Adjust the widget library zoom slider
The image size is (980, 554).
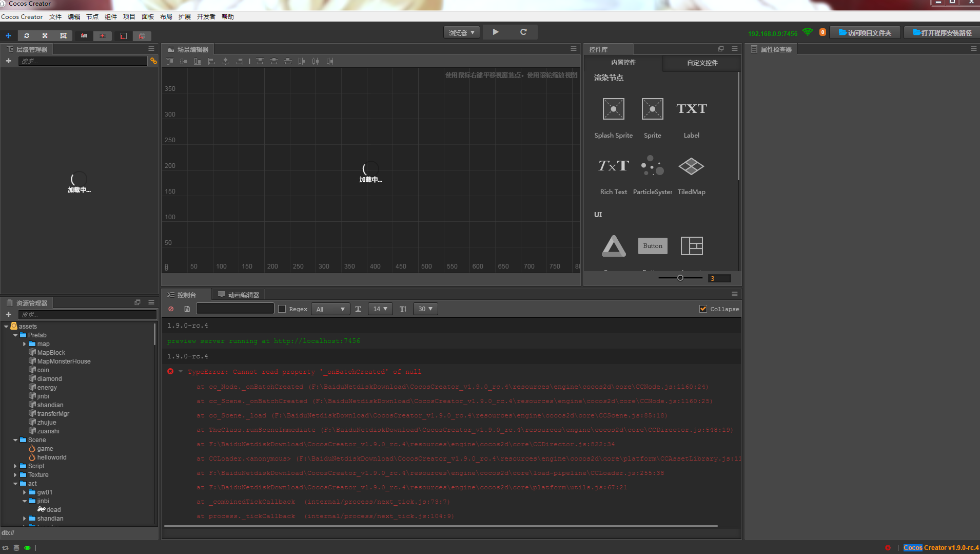point(680,278)
